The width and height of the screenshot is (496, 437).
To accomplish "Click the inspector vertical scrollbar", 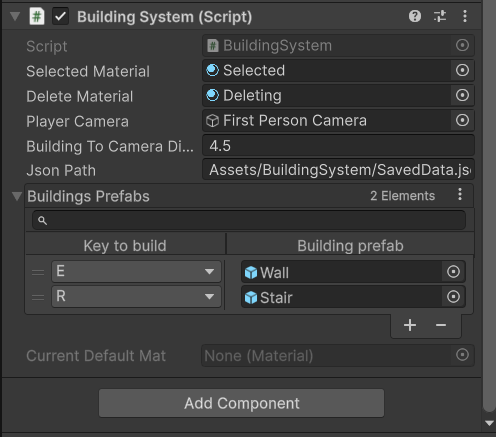I will click(489, 207).
